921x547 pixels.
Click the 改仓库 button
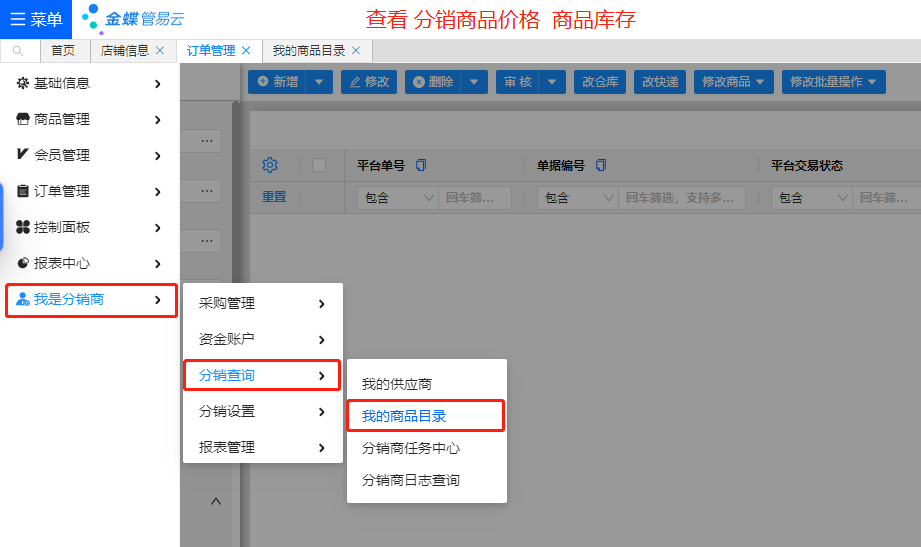(601, 82)
